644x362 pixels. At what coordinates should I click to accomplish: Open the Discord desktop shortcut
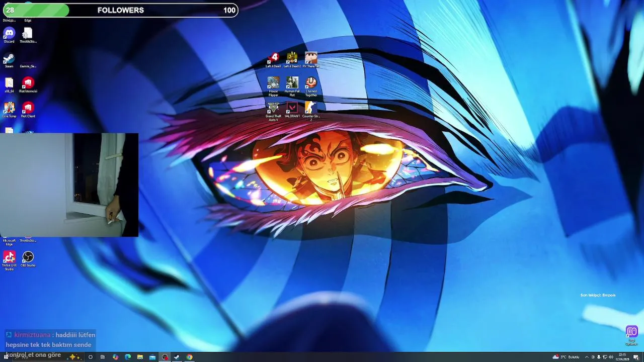pyautogui.click(x=9, y=35)
